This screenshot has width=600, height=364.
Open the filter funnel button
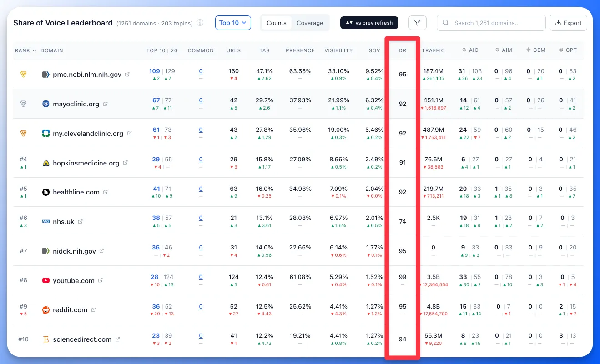417,23
